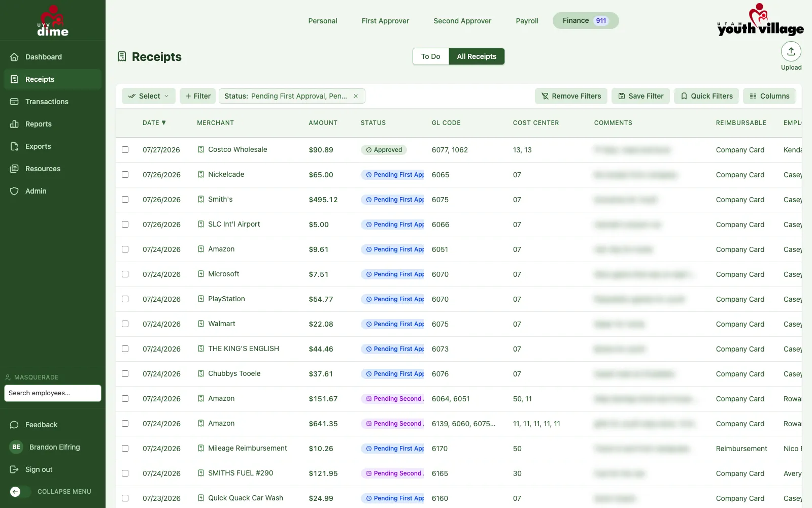This screenshot has width=812, height=508.
Task: Check the Smith's $495.12 receipt row
Action: click(x=125, y=200)
